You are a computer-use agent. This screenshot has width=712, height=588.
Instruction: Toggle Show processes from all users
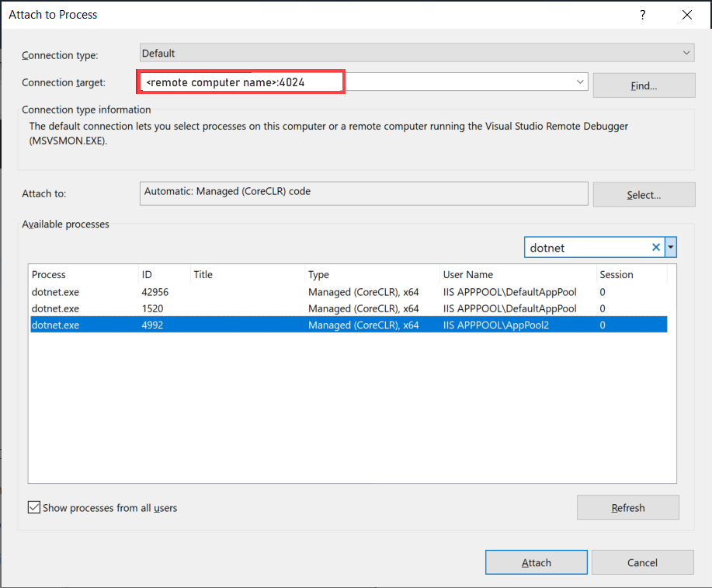click(34, 506)
